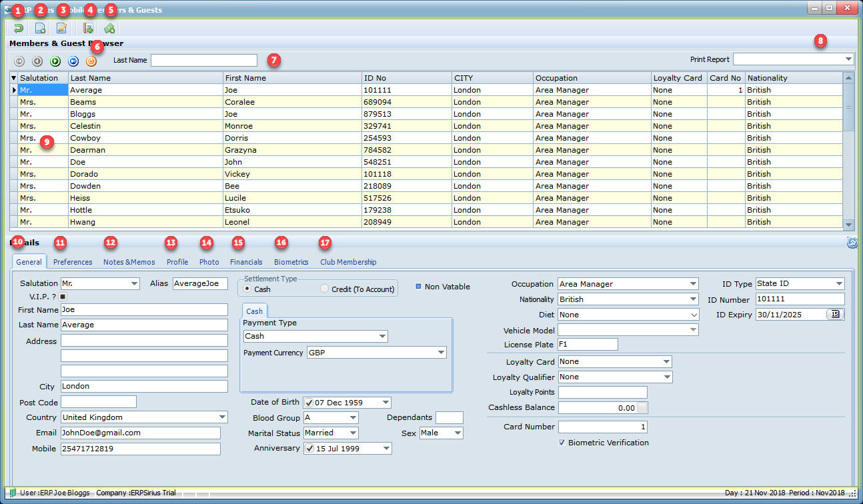Open the Nationality dropdown in Details
Screen dimensions: 863x504
click(x=693, y=300)
